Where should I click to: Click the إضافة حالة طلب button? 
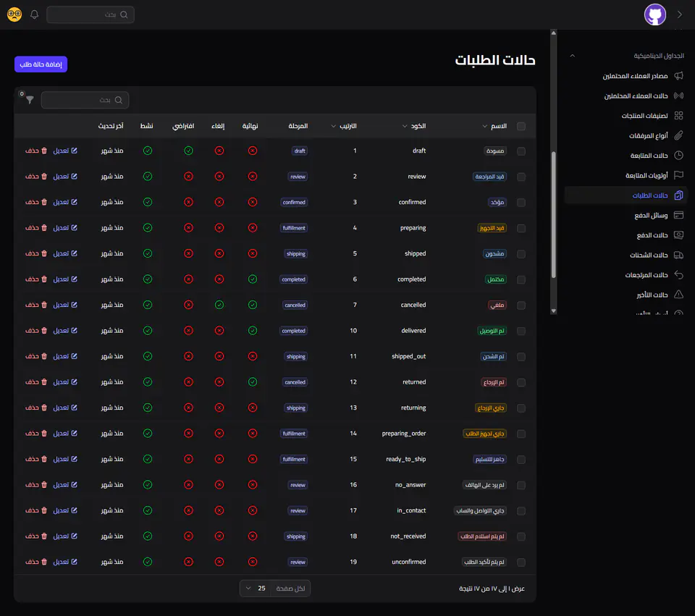pyautogui.click(x=41, y=64)
